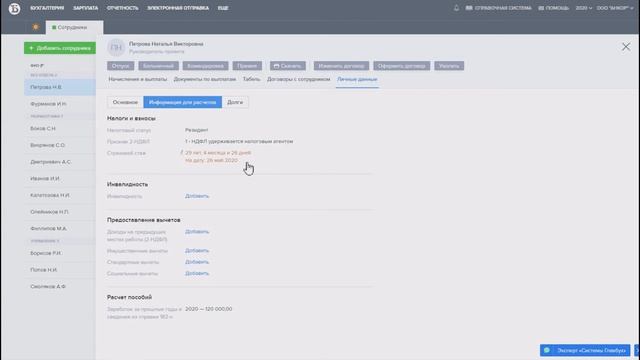Click the Уволить button
This screenshot has width=640, height=360.
point(449,66)
